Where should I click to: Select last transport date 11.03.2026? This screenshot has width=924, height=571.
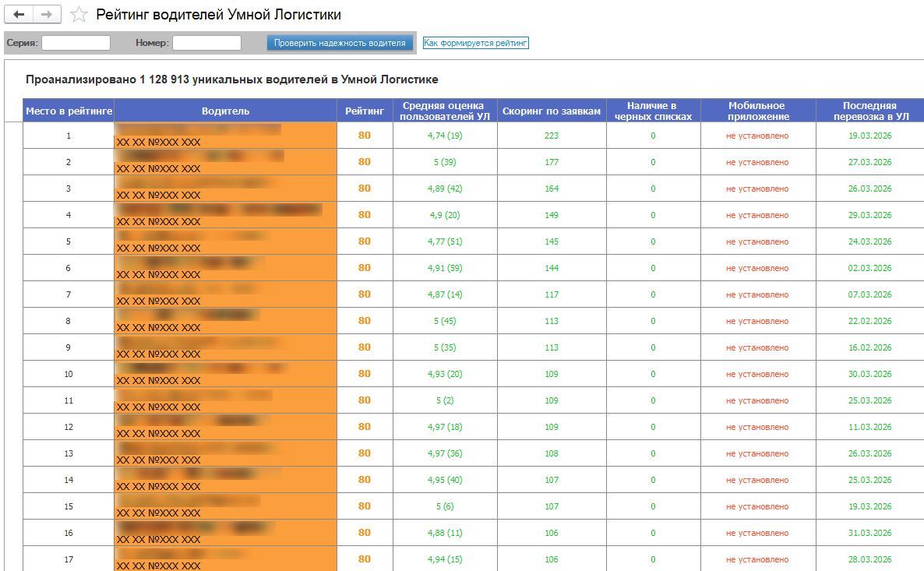click(x=869, y=427)
